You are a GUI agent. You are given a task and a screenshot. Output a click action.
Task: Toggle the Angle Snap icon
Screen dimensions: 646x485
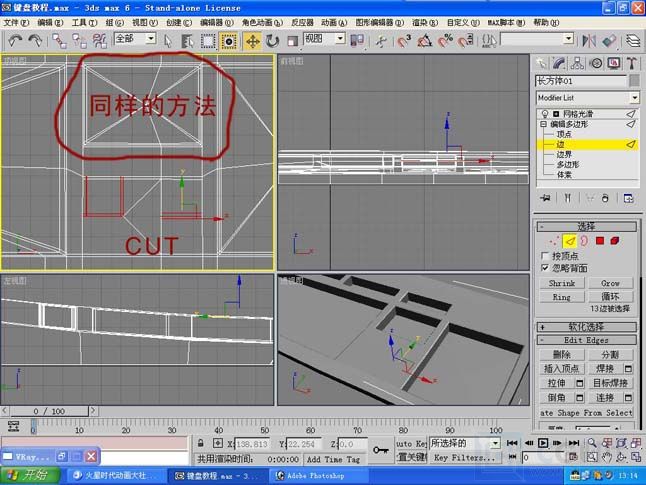(425, 41)
